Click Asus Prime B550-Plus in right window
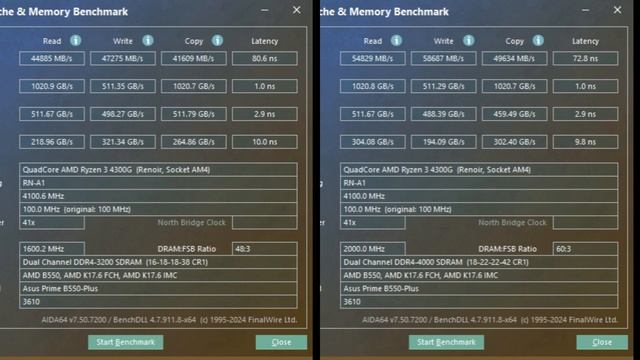This screenshot has height=360, width=640. coord(479,289)
